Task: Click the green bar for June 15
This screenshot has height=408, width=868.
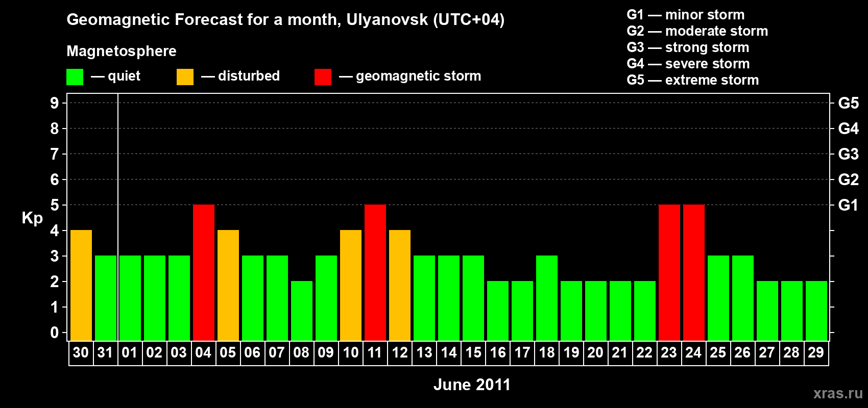Action: (473, 298)
